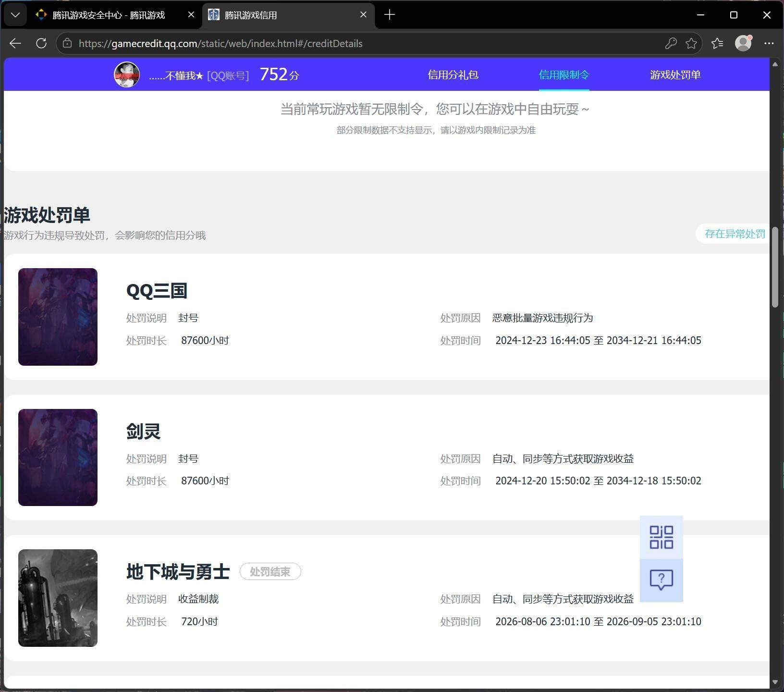The image size is (784, 692).
Task: Open saved passwords key icon
Action: [x=671, y=43]
